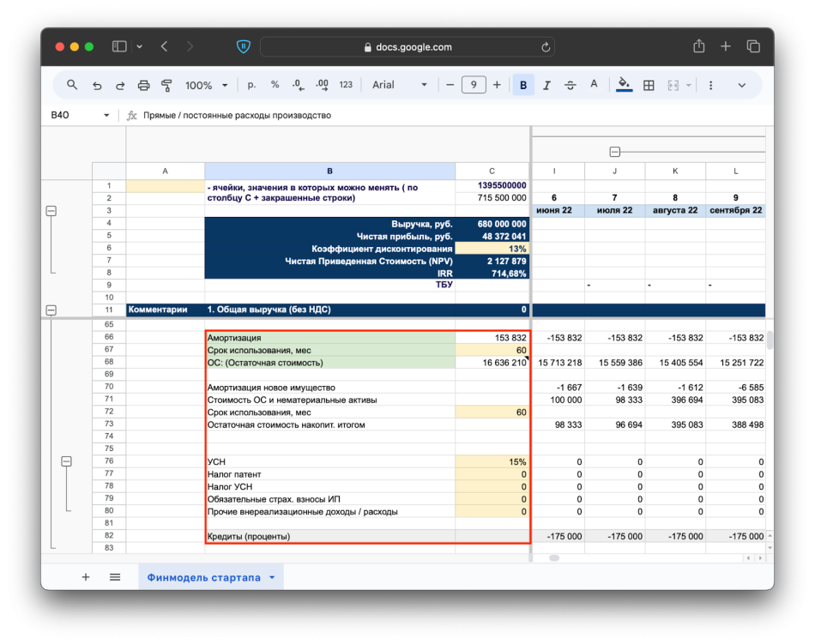Click the print icon
Viewport: 815px width, 644px height.
coord(144,85)
